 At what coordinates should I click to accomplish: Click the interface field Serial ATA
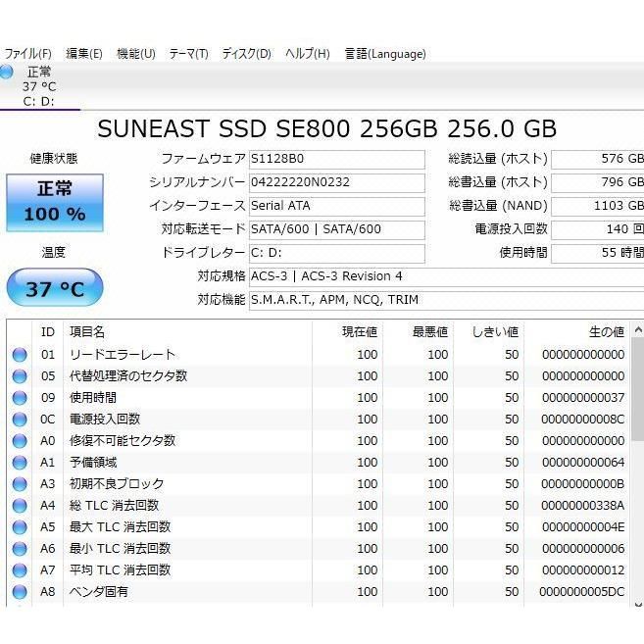click(337, 206)
